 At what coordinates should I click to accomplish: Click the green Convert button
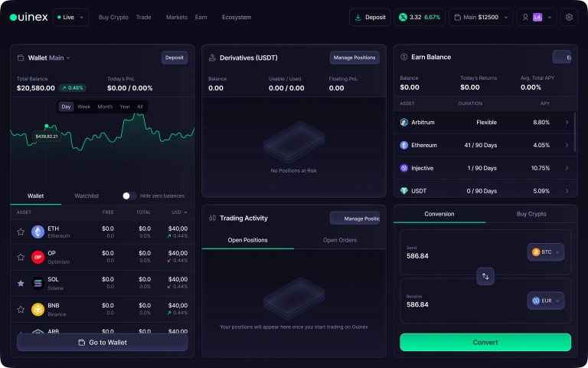[x=485, y=343]
